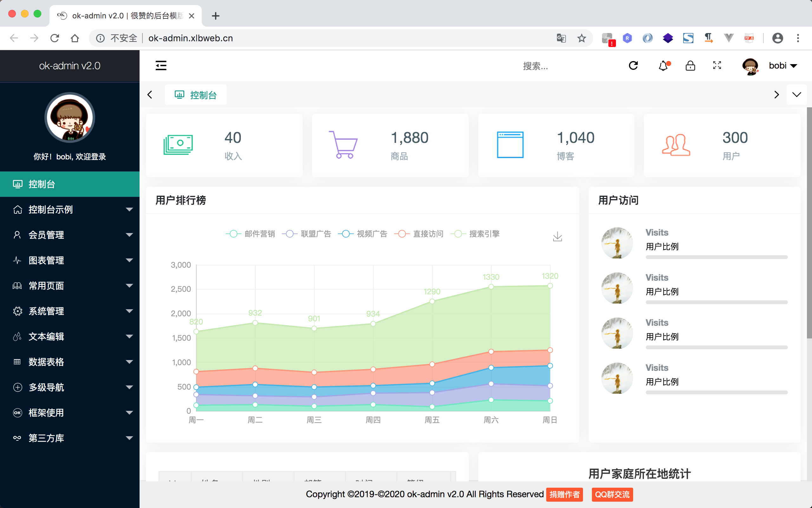Open the Chrome profile icon
The image size is (812, 508).
point(777,38)
